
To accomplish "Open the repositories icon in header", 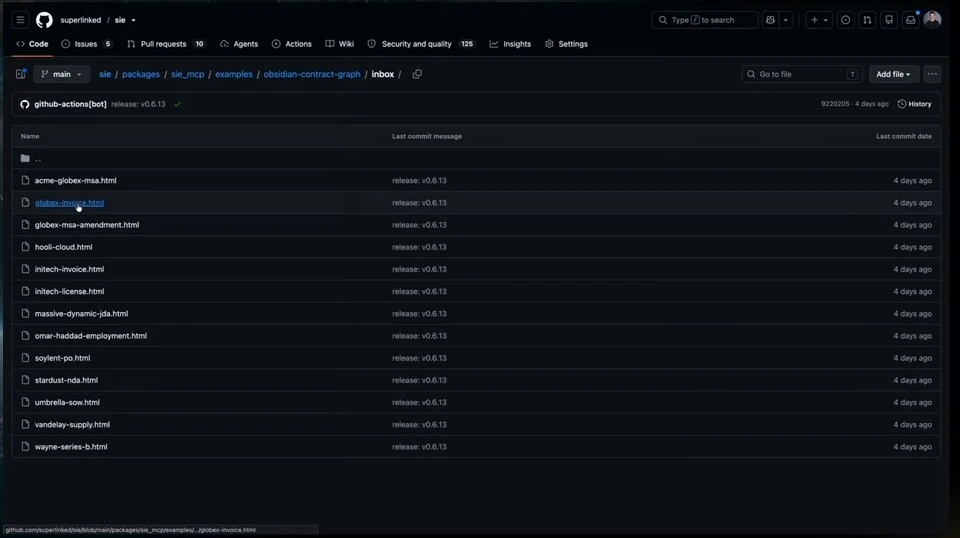I will click(889, 20).
